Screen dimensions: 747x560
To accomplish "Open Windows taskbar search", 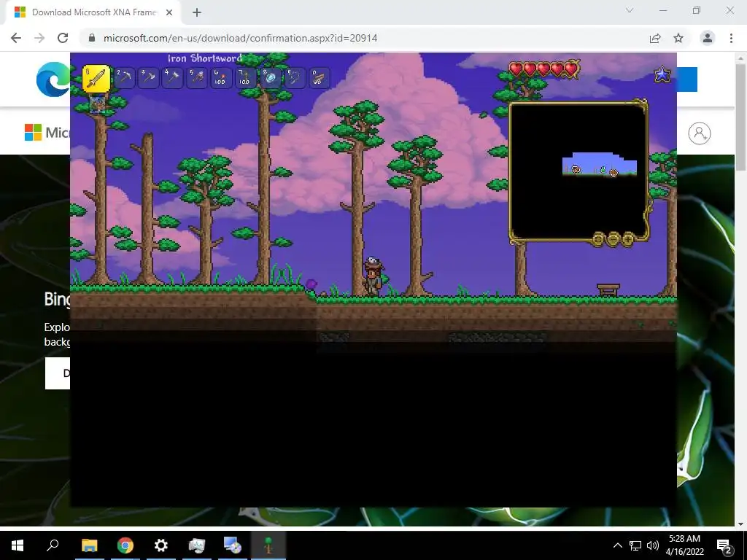I will pos(53,545).
